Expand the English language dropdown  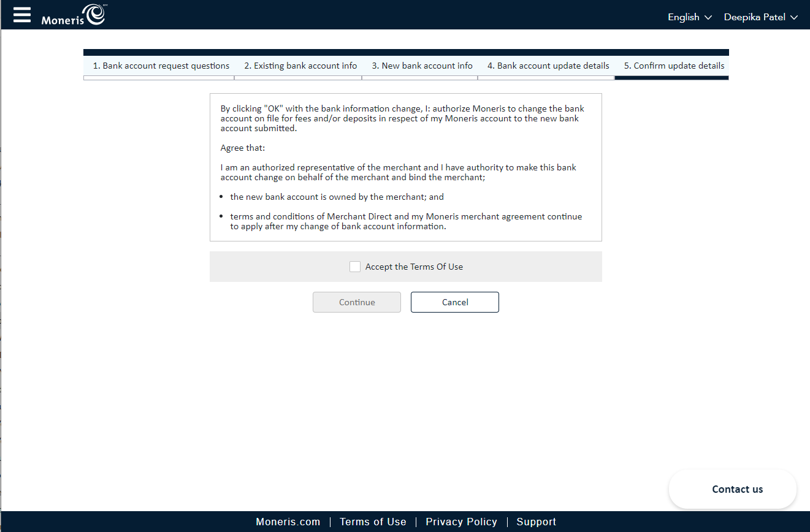tap(690, 17)
